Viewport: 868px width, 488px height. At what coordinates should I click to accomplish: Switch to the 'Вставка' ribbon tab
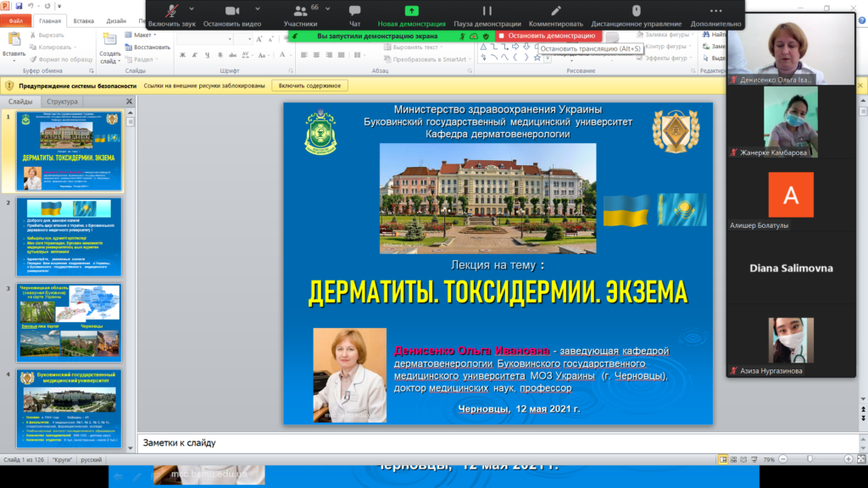(x=84, y=20)
